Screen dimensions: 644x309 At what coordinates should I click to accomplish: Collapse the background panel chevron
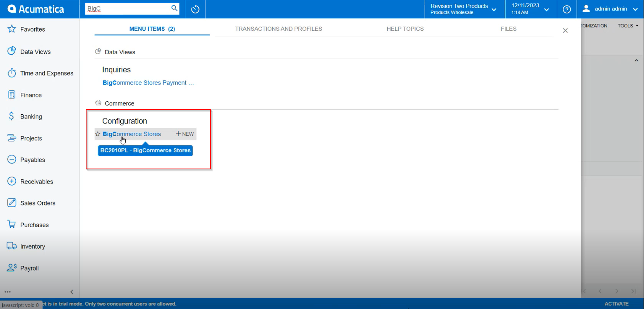[636, 60]
